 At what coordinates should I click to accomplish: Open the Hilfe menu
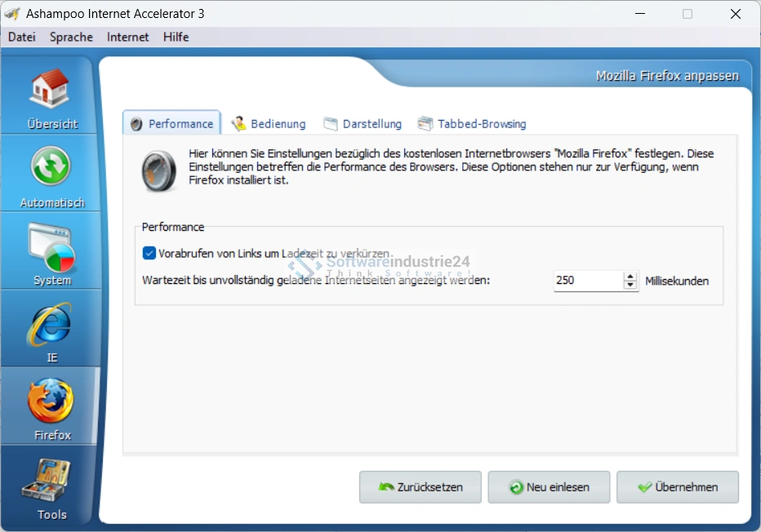(176, 37)
